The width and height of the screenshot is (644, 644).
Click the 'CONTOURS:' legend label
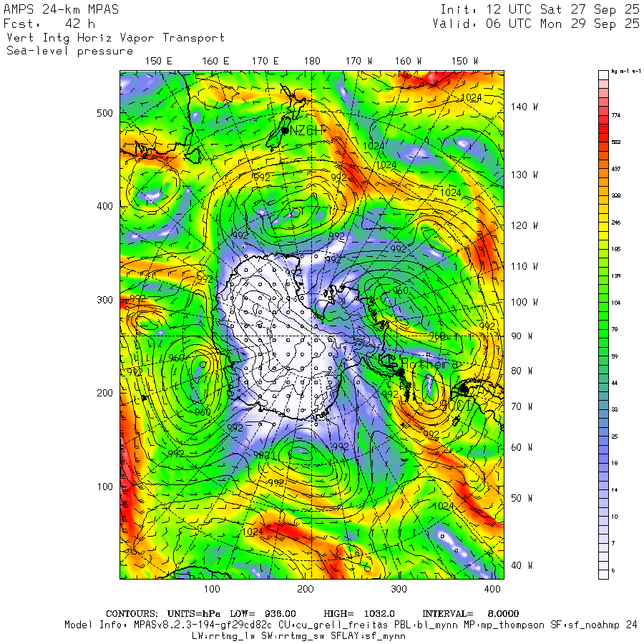(132, 614)
